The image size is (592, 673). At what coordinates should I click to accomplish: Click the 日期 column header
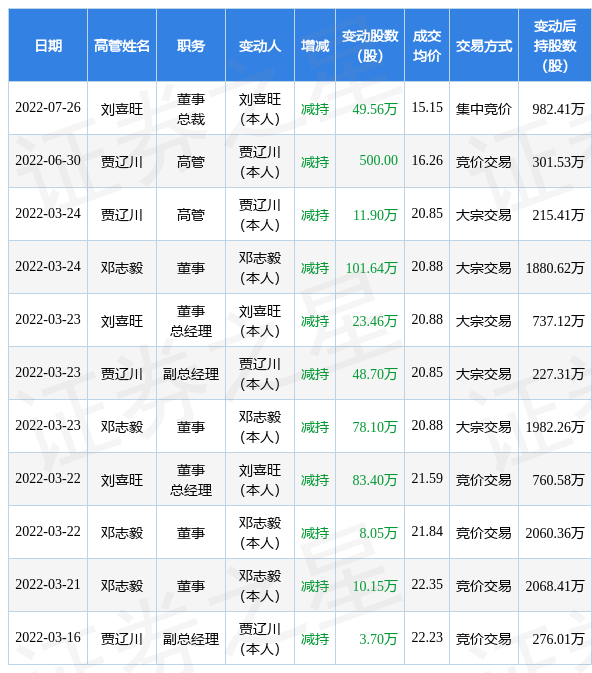pos(48,45)
